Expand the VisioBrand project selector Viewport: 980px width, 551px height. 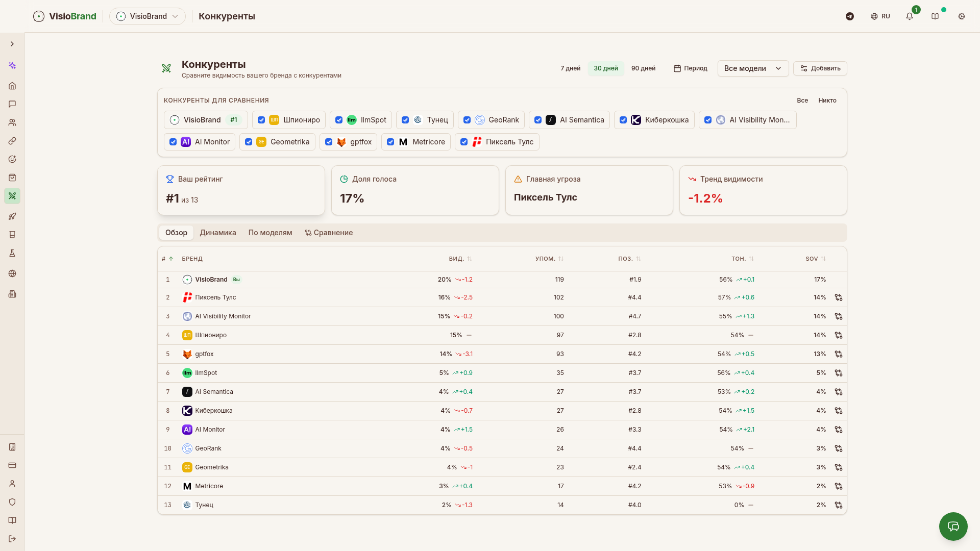click(148, 16)
